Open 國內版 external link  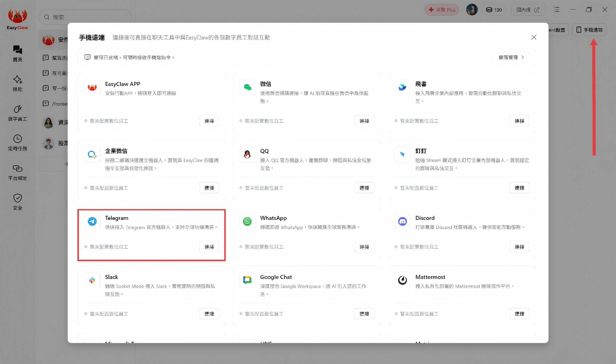pos(528,10)
